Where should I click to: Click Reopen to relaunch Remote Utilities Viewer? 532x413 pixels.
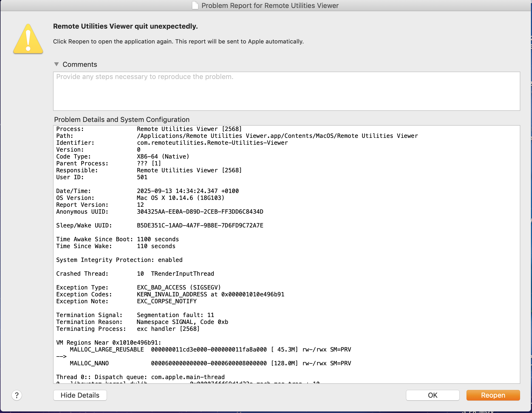493,395
